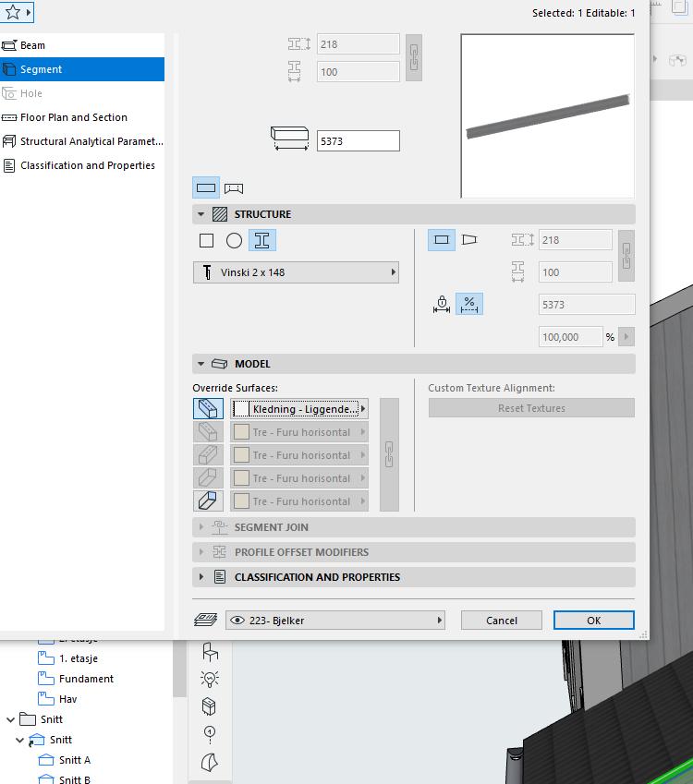The image size is (693, 784).
Task: Toggle the bottom end-surface override button
Action: [208, 501]
